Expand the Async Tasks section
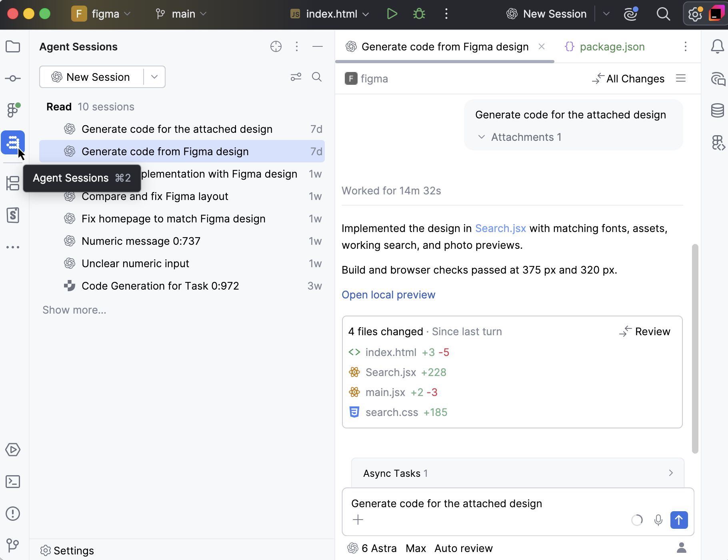This screenshot has height=560, width=728. point(518,473)
